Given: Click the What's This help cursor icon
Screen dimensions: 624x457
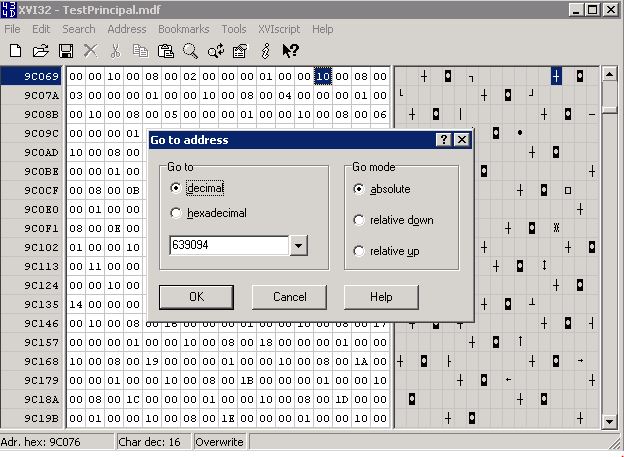Looking at the screenshot, I should coord(291,51).
